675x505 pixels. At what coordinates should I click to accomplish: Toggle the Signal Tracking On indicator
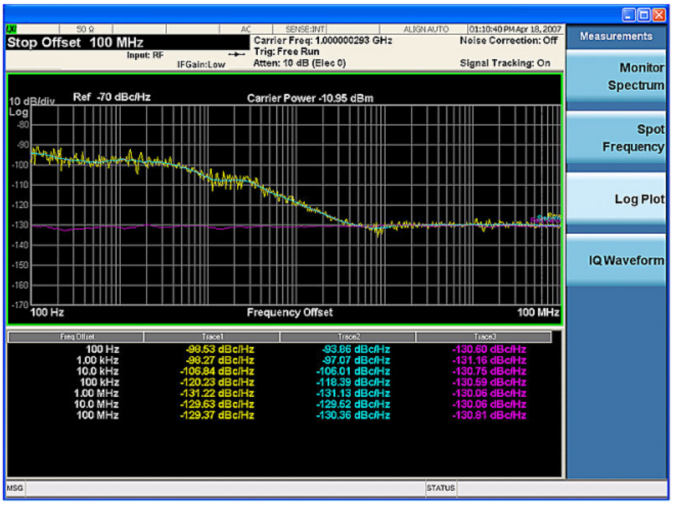pyautogui.click(x=506, y=63)
